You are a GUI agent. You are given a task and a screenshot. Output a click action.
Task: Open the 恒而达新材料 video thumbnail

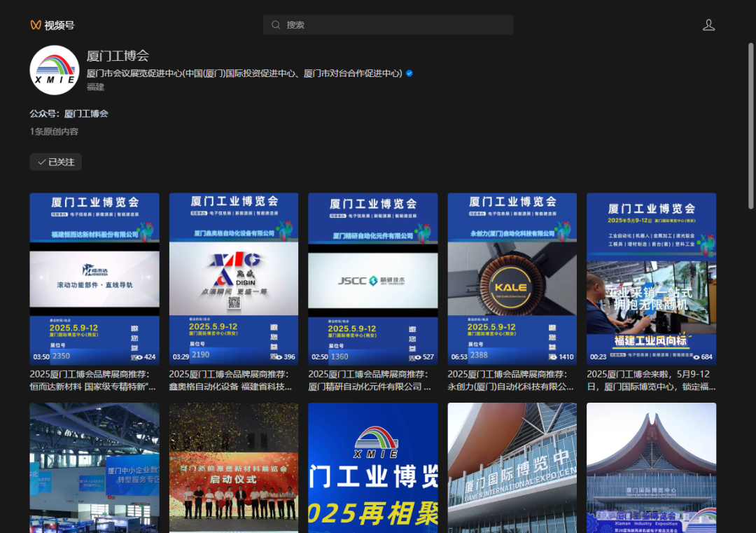(94, 279)
